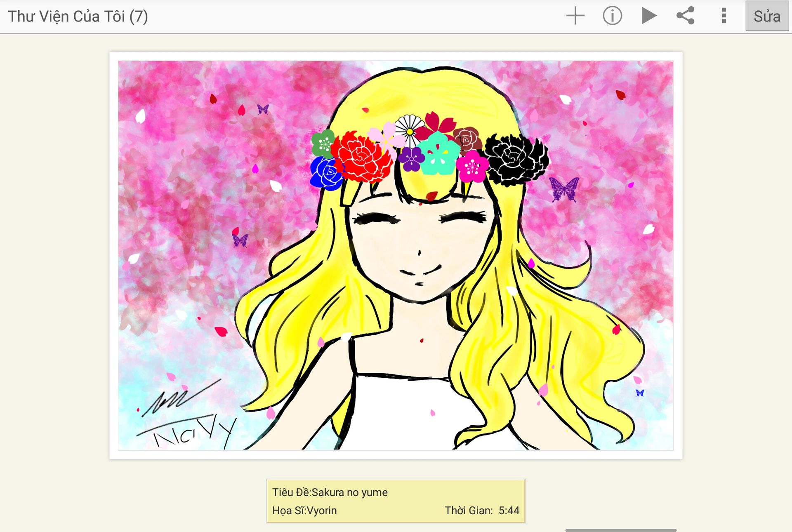792x532 pixels.
Task: Click the gray horizontal scroll indicator
Action: click(620, 530)
